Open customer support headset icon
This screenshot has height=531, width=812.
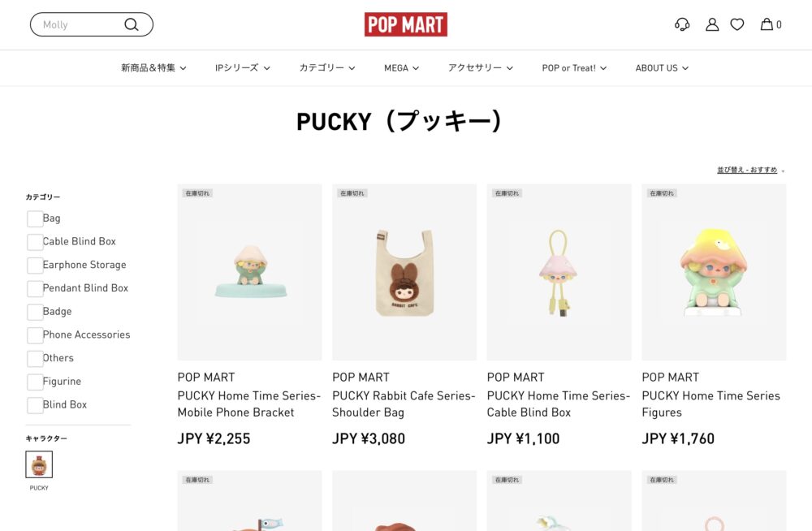682,24
